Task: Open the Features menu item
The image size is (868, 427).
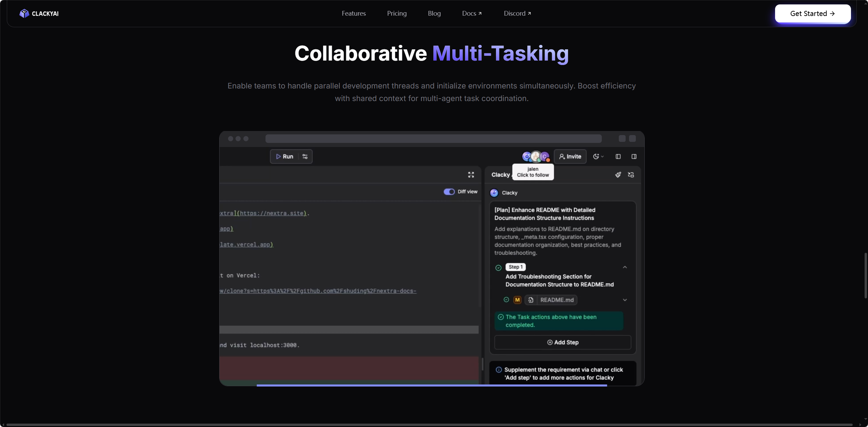Action: tap(354, 13)
